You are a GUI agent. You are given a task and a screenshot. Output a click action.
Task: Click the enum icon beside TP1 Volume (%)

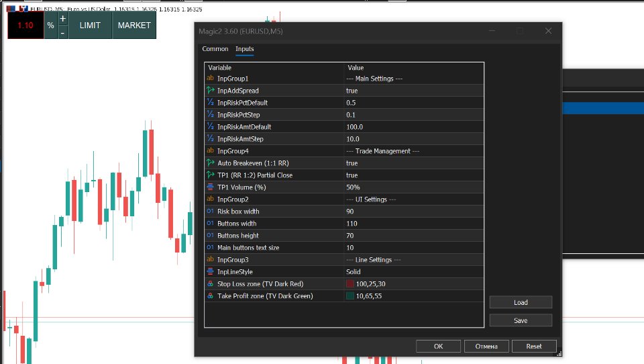[x=210, y=187]
